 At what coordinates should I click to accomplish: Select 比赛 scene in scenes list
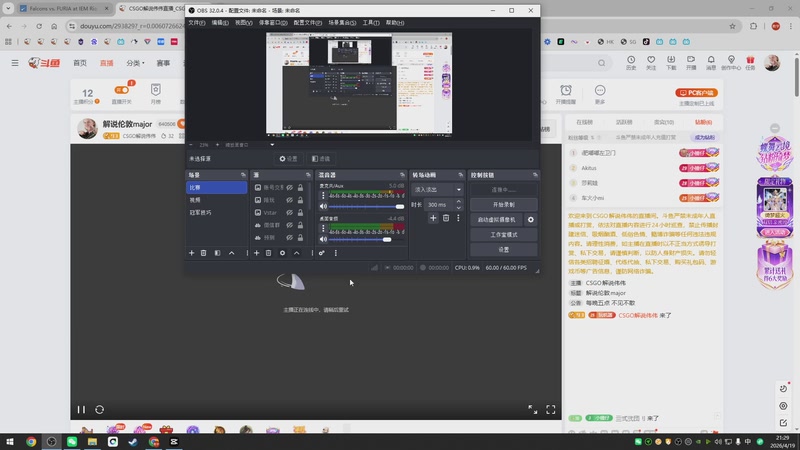click(x=216, y=188)
